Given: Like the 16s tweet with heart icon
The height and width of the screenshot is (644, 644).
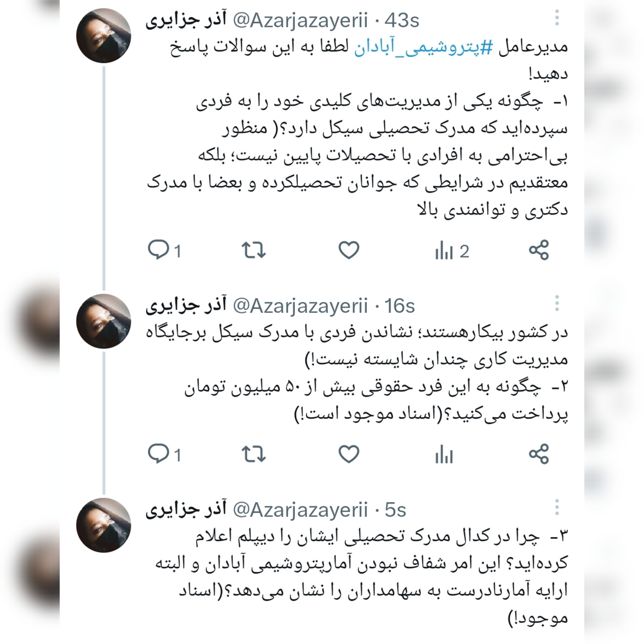Looking at the screenshot, I should pos(349,454).
